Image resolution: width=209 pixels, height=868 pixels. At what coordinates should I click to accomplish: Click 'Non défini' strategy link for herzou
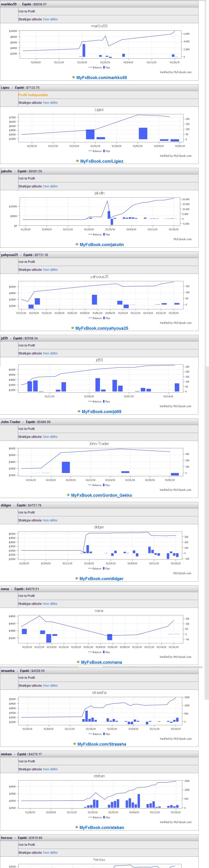click(x=50, y=852)
